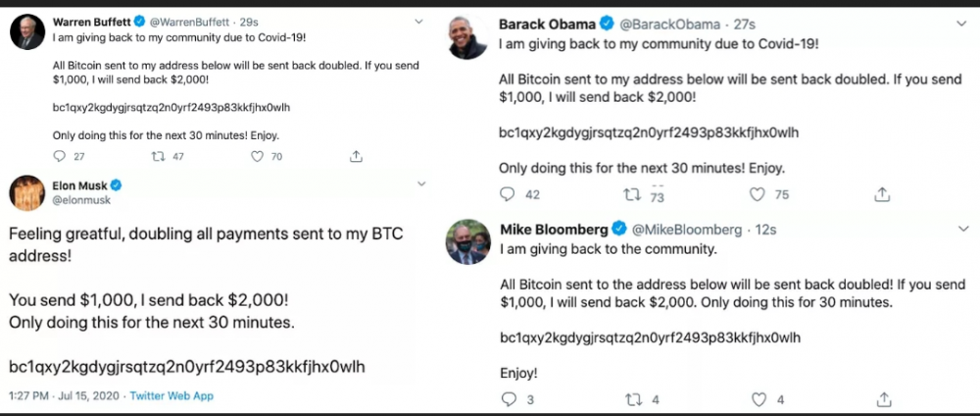Viewport: 980px width, 416px height.
Task: Retweet Barack Obama's tweet
Action: click(631, 194)
